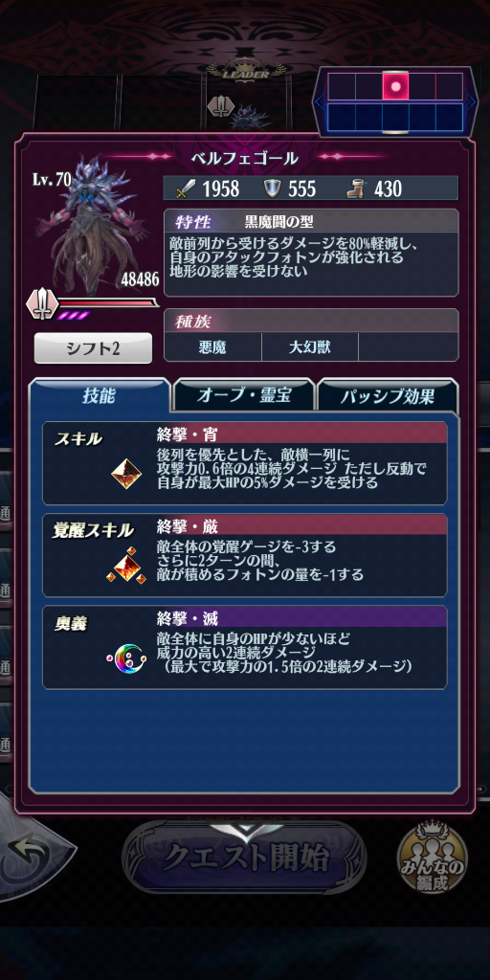Open the パッシブ効果 tab
490x980 pixels.
coord(389,396)
